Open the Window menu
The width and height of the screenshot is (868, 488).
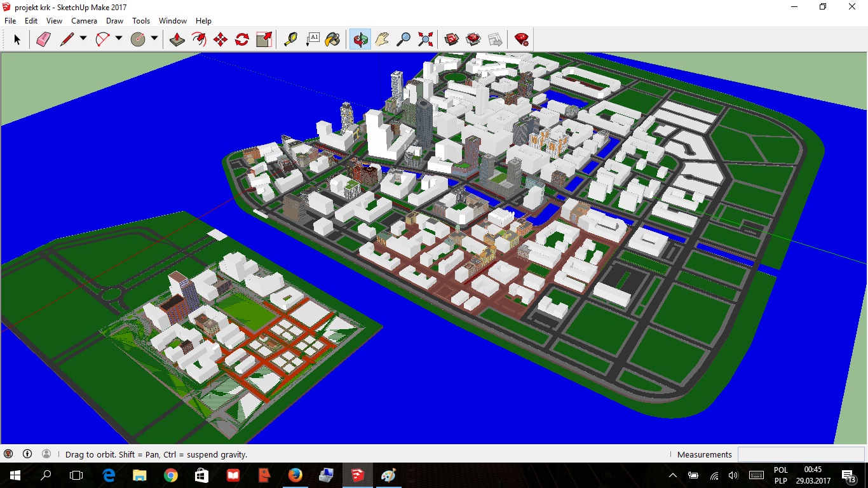click(x=173, y=21)
